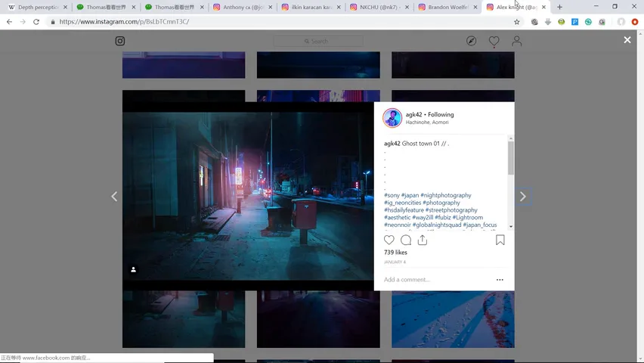Open the main Ghost town photo

(x=248, y=196)
